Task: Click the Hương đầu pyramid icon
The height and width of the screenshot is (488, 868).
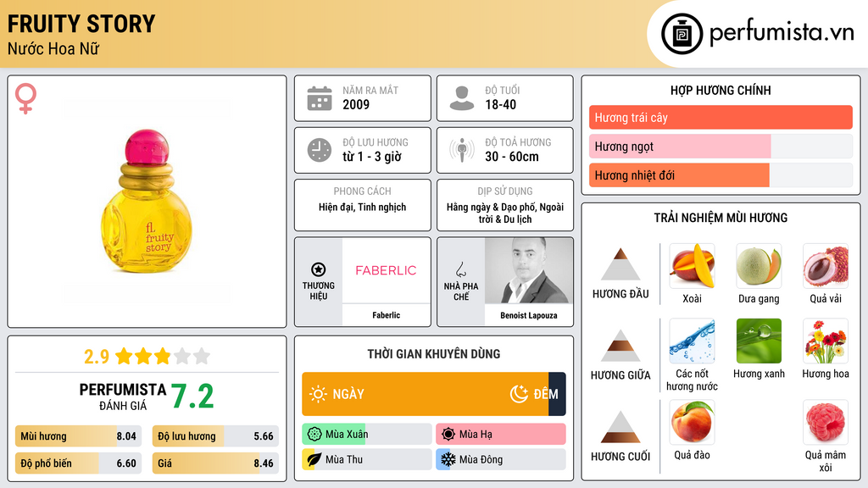Action: point(620,264)
